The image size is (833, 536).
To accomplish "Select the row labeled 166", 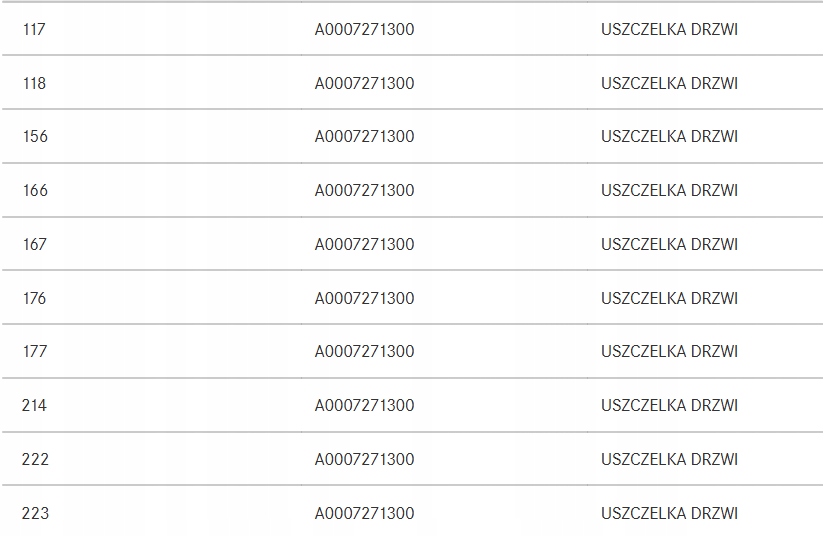I will (x=35, y=190).
